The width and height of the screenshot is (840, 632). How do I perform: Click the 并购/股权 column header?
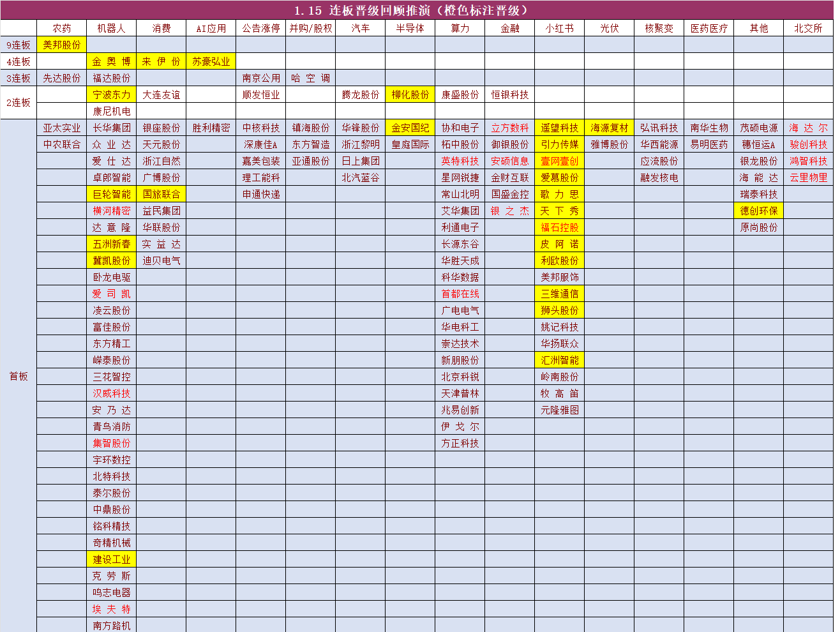click(311, 28)
